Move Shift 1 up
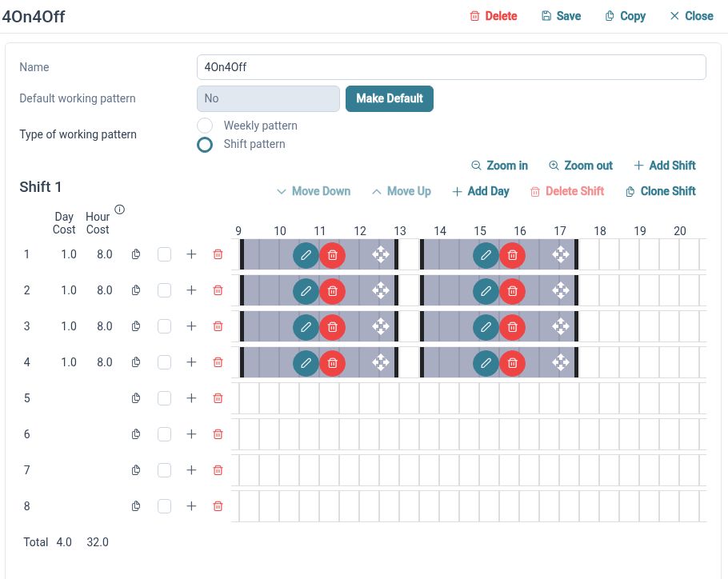The height and width of the screenshot is (579, 728). (x=402, y=191)
